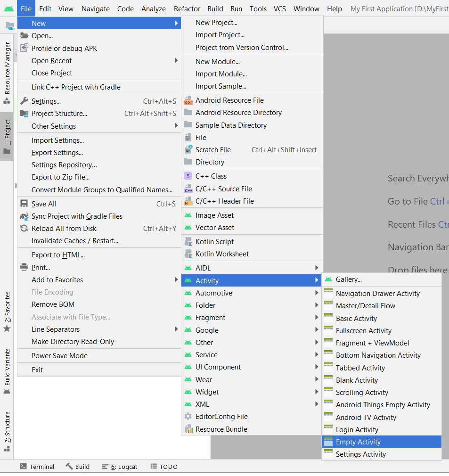This screenshot has width=449, height=476.
Task: Open the Resource Manager tool window
Action: pyautogui.click(x=7, y=74)
